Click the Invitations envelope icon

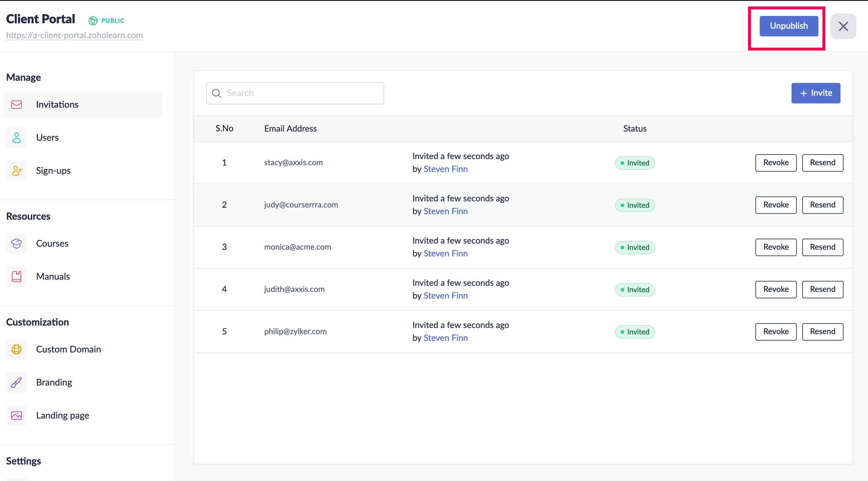point(16,104)
